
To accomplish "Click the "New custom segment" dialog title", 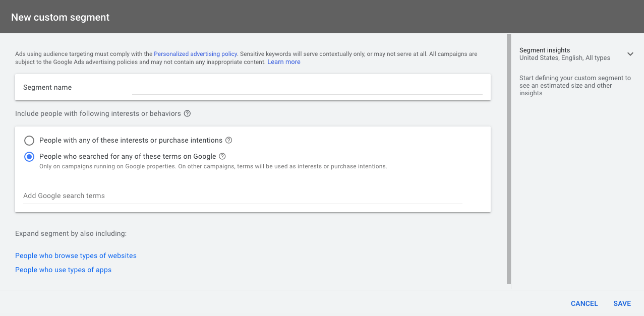I will [60, 17].
